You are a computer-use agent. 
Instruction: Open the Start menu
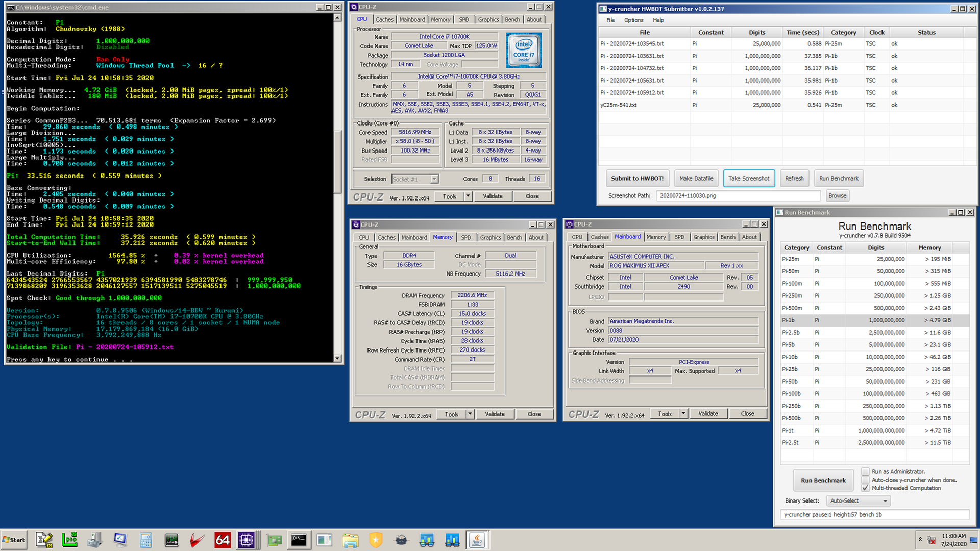point(14,540)
